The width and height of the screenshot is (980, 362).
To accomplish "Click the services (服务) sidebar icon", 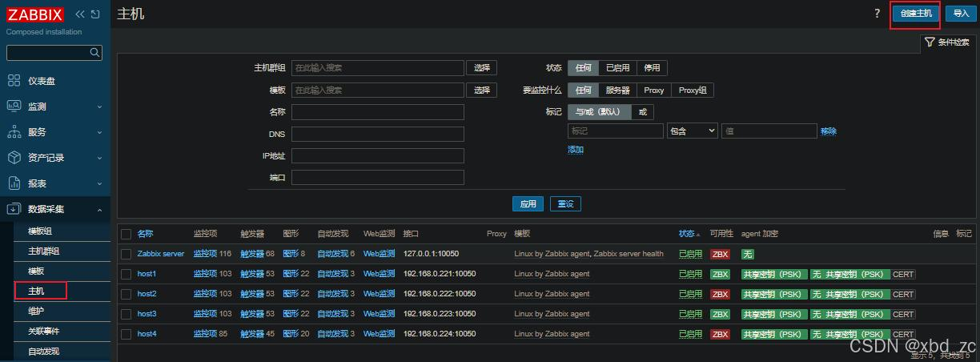I will pyautogui.click(x=14, y=132).
